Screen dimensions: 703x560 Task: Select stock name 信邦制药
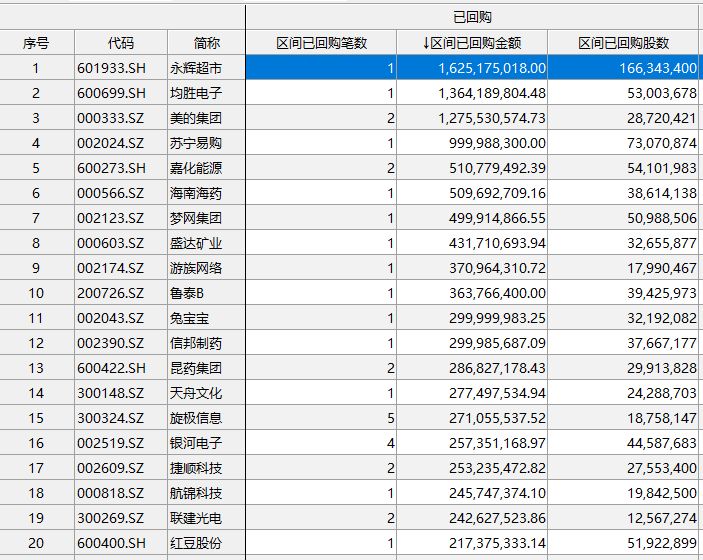click(196, 343)
